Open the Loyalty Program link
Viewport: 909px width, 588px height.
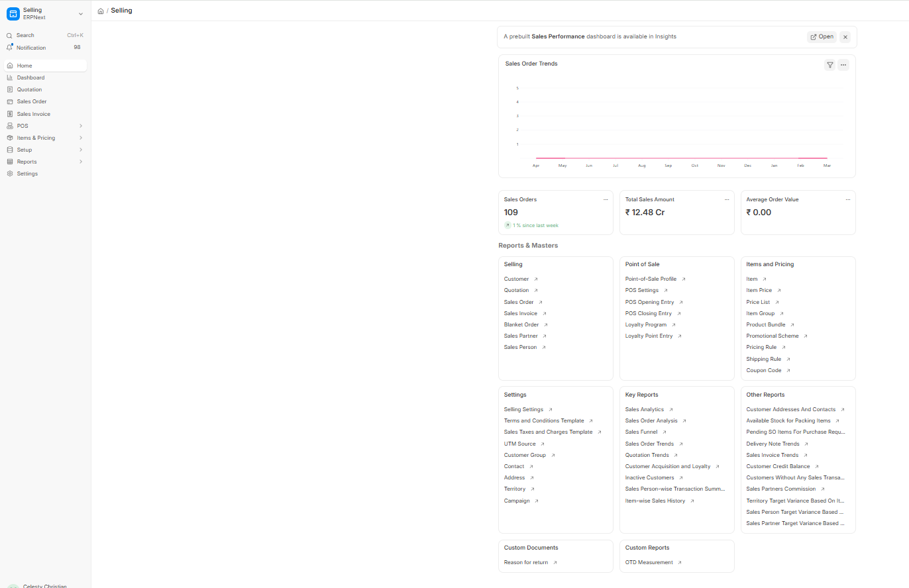646,325
